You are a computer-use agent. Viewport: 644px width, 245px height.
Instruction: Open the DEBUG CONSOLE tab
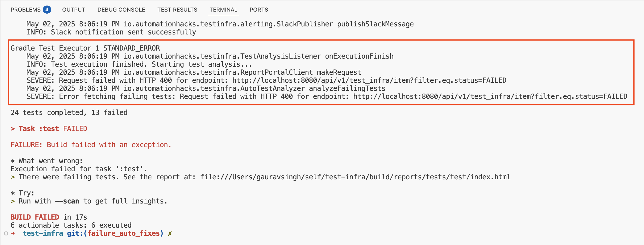pos(121,10)
